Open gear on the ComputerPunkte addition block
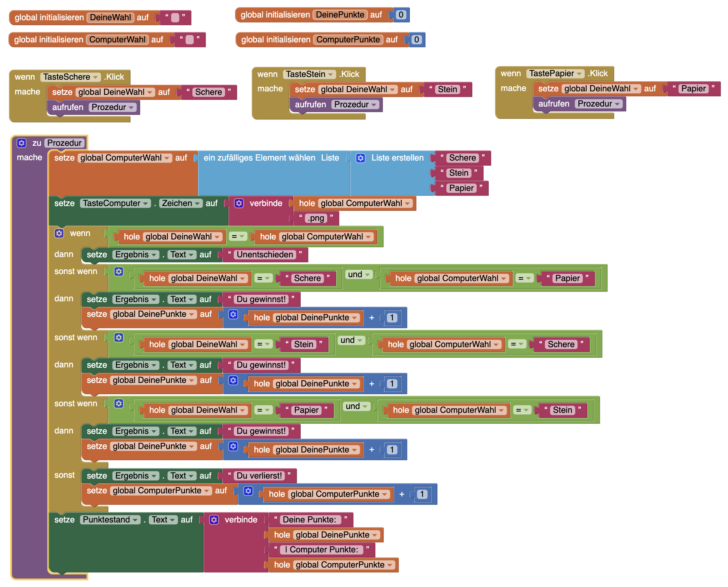 coord(248,491)
